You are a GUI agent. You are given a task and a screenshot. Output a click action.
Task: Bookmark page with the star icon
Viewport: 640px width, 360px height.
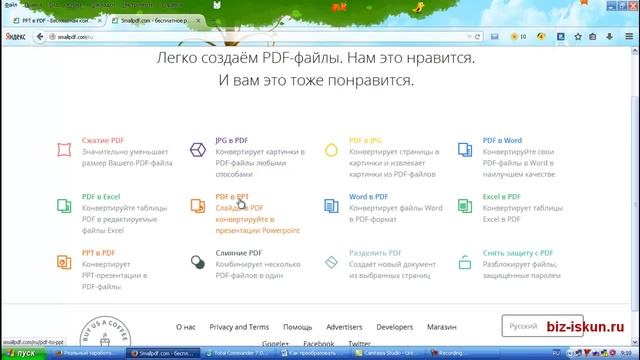578,37
